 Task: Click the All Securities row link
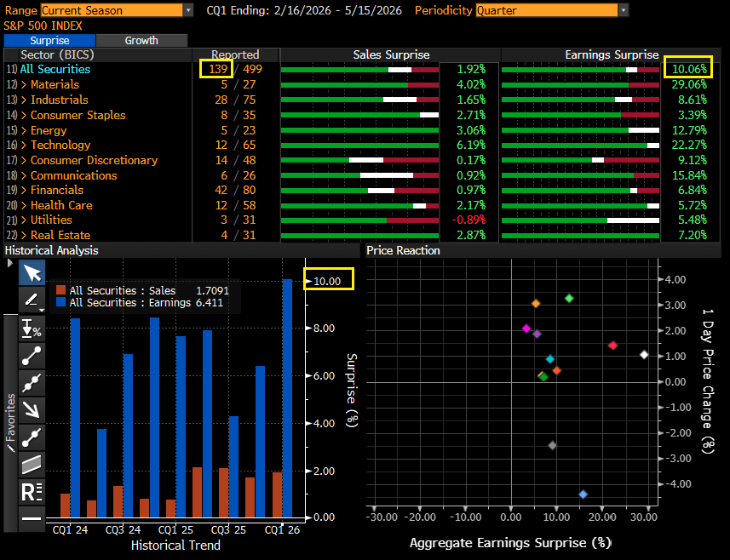coord(55,69)
